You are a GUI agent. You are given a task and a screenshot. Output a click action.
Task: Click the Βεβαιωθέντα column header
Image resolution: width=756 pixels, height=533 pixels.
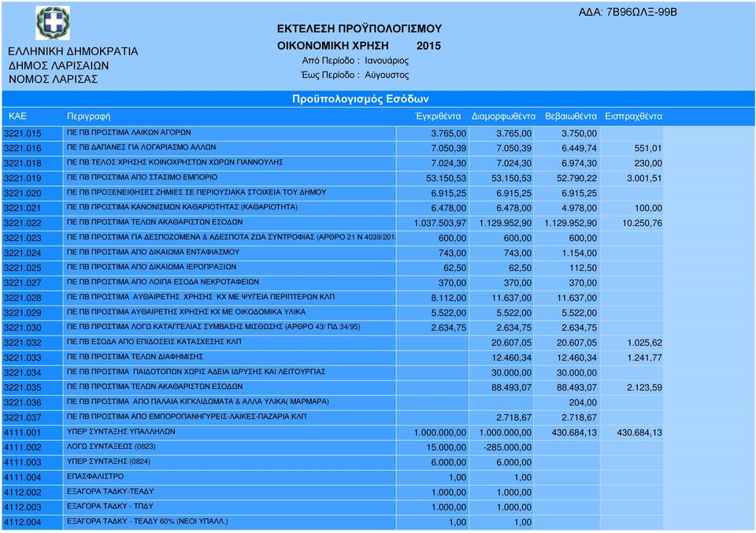tap(571, 117)
